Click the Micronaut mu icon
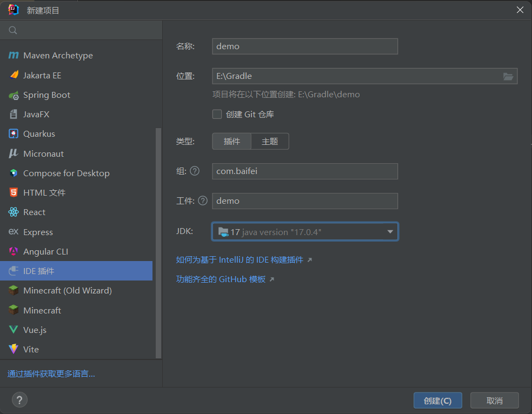The width and height of the screenshot is (532, 414). 14,153
